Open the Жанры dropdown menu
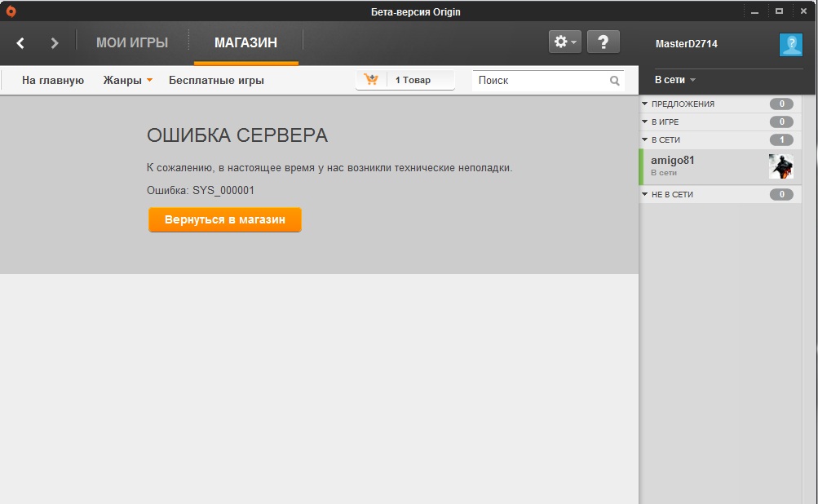This screenshot has height=504, width=818. click(x=127, y=81)
